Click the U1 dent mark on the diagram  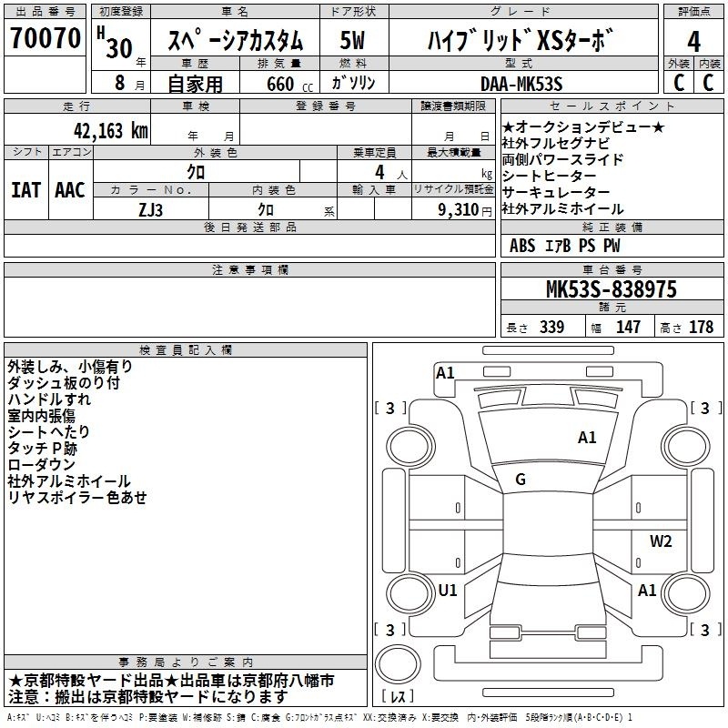pyautogui.click(x=447, y=591)
